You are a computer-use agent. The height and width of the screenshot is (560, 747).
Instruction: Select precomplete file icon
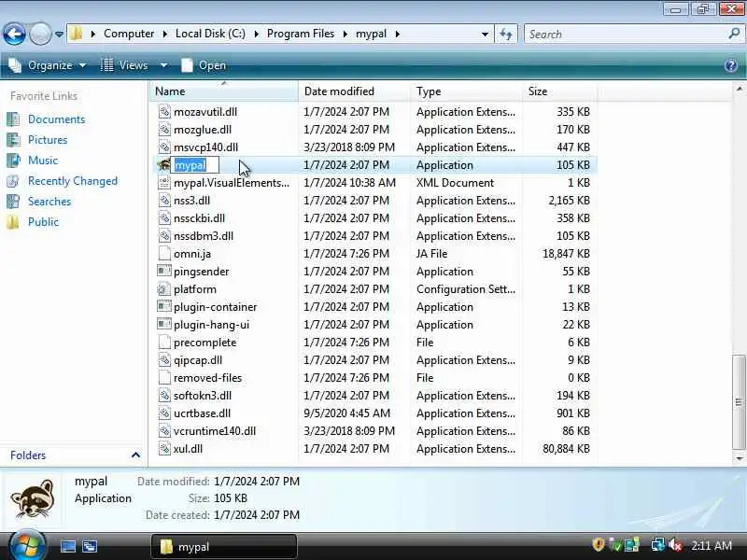164,342
